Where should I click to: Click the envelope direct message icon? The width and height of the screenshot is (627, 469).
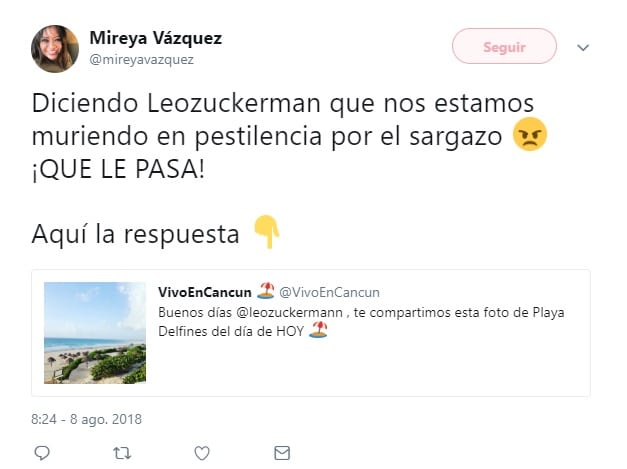(x=282, y=453)
